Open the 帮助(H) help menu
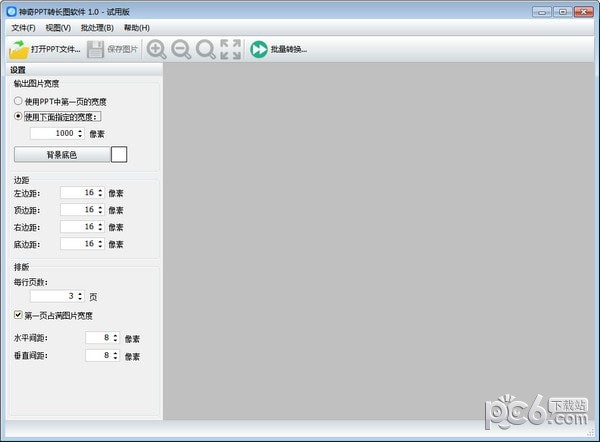Image resolution: width=600 pixels, height=442 pixels. (136, 28)
